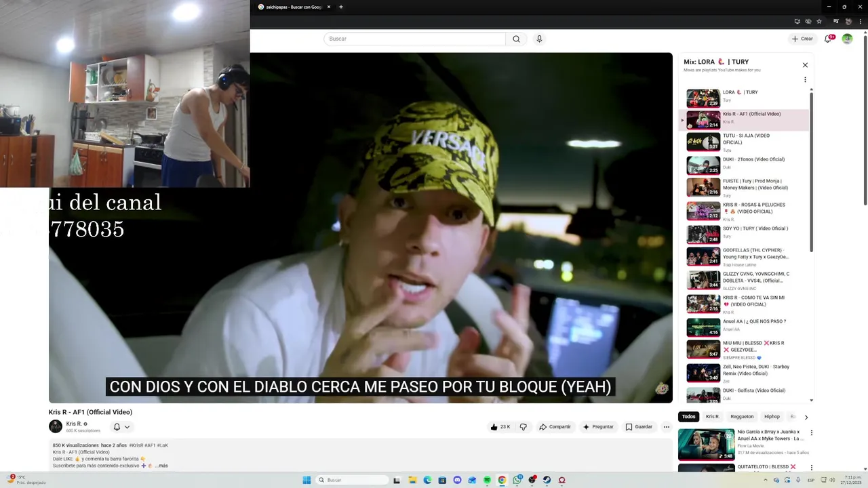Expand description by clicking ...más
Image resolution: width=868 pixels, height=488 pixels.
click(161, 466)
